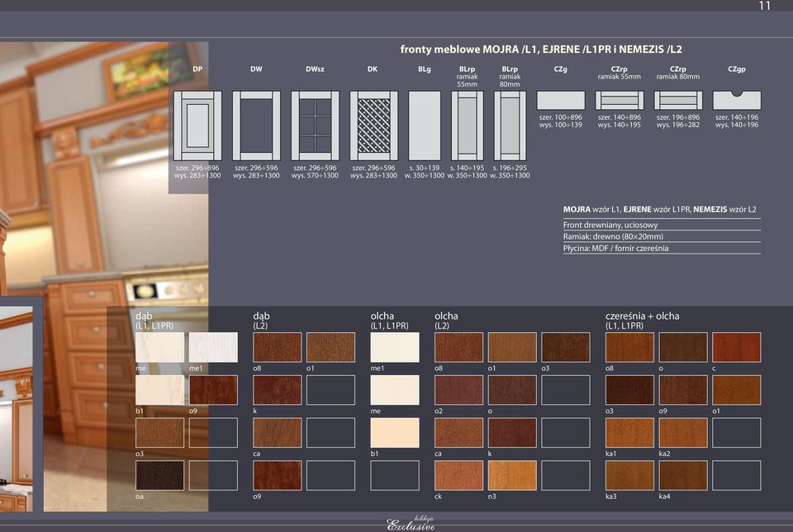Click 'Płycina: MDF / fornir czereśnia' line

pos(615,249)
